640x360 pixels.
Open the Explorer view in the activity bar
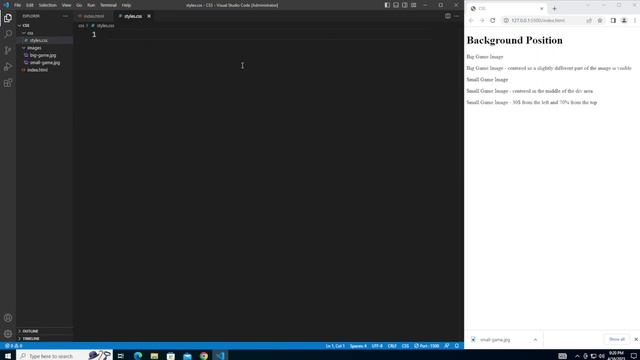(x=8, y=18)
